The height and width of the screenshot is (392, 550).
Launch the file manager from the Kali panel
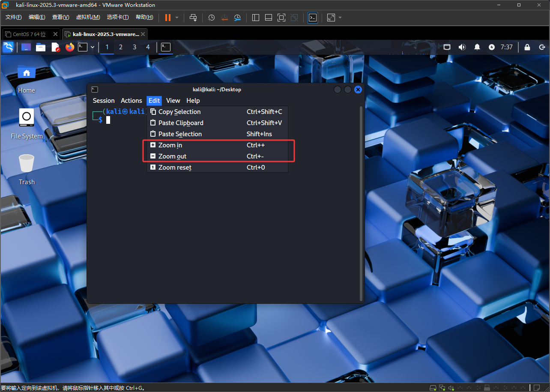tap(41, 47)
